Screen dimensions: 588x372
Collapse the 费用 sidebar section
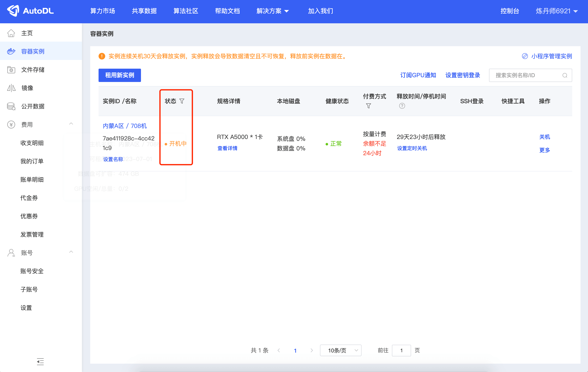[71, 124]
